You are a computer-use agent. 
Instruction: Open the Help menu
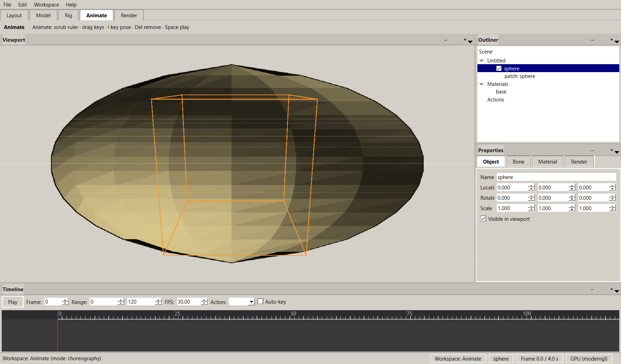point(71,4)
